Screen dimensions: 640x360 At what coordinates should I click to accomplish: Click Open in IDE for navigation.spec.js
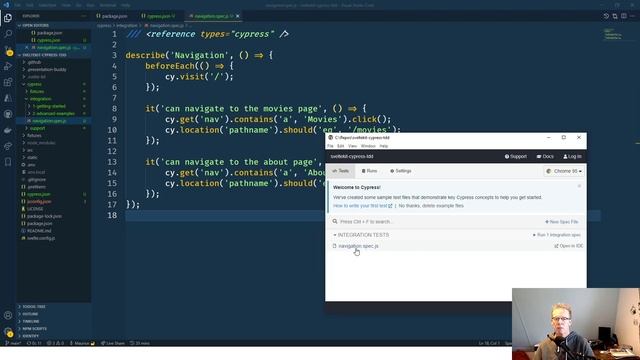568,246
